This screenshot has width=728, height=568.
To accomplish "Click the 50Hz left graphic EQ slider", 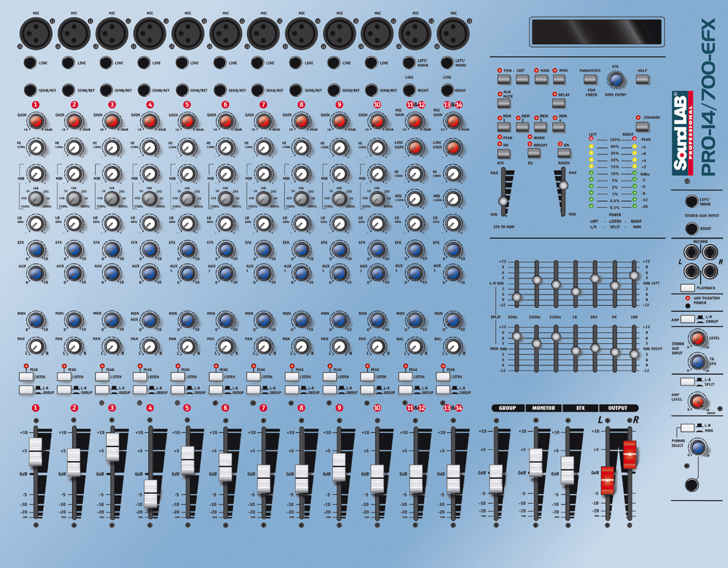I will pos(517,297).
